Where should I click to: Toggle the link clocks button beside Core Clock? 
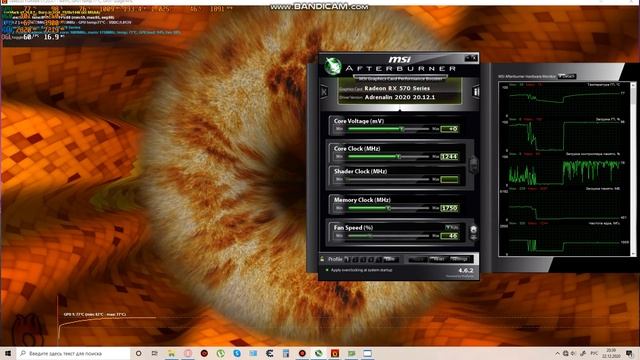[473, 164]
